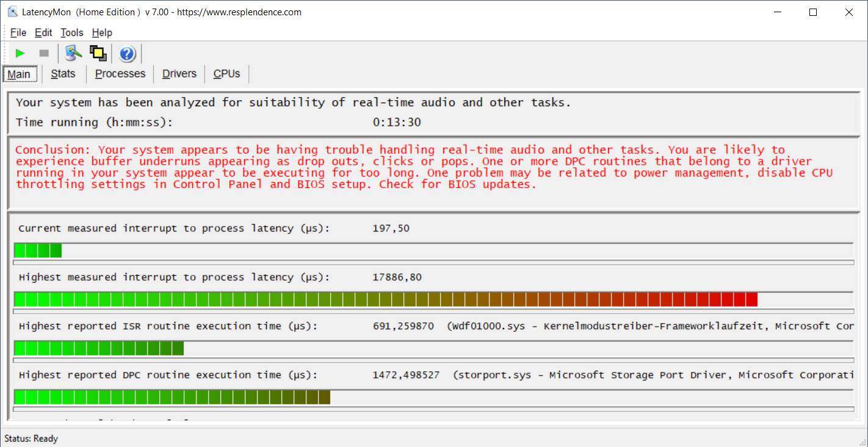868x447 pixels.
Task: Click the gray stop monitoring icon
Action: coord(44,54)
